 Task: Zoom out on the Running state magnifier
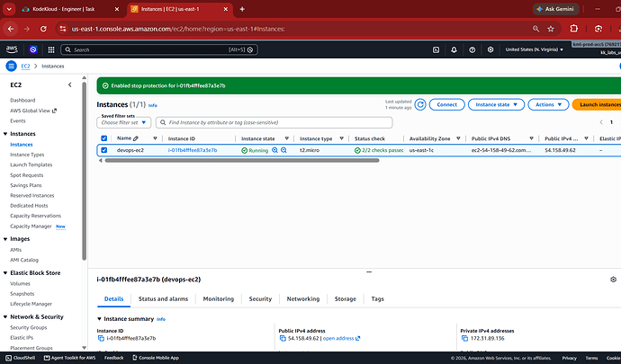[284, 150]
